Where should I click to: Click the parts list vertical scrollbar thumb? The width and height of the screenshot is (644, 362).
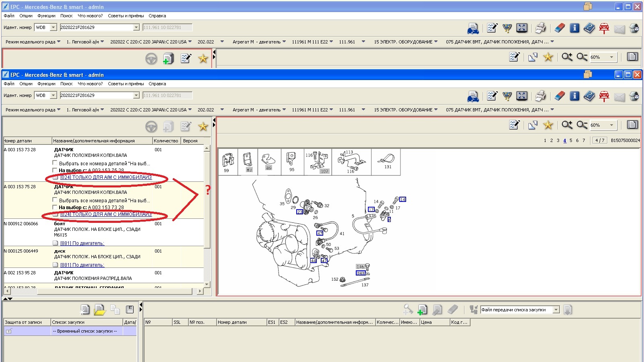[x=207, y=199]
